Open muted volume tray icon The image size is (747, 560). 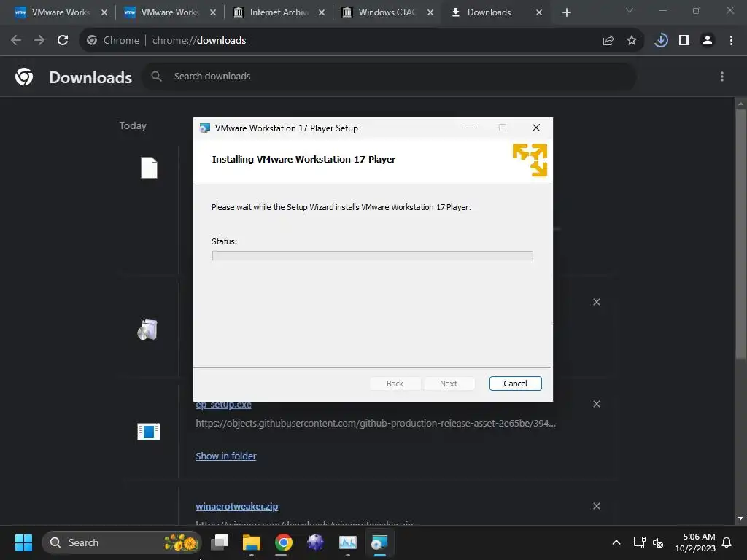tap(658, 542)
